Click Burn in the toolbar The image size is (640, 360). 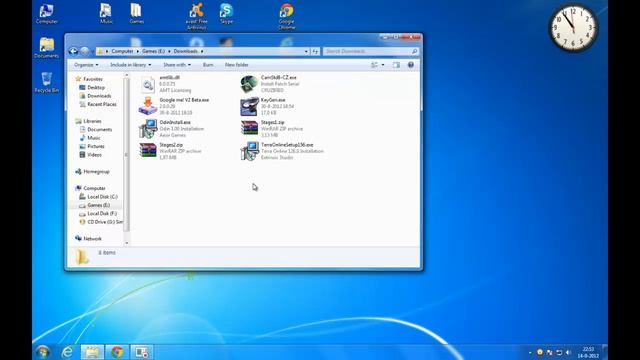point(208,65)
